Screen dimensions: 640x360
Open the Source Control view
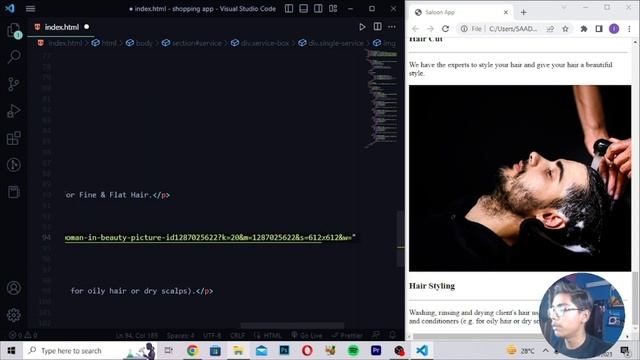tap(13, 84)
